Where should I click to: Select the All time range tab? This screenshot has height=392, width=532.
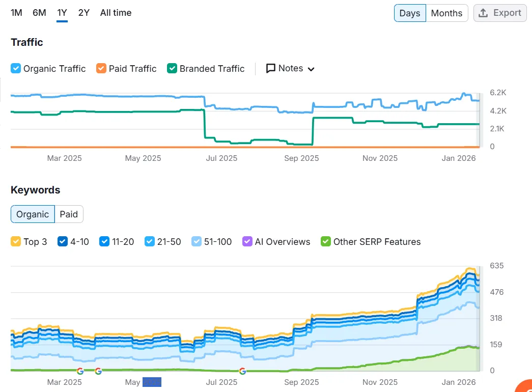116,13
